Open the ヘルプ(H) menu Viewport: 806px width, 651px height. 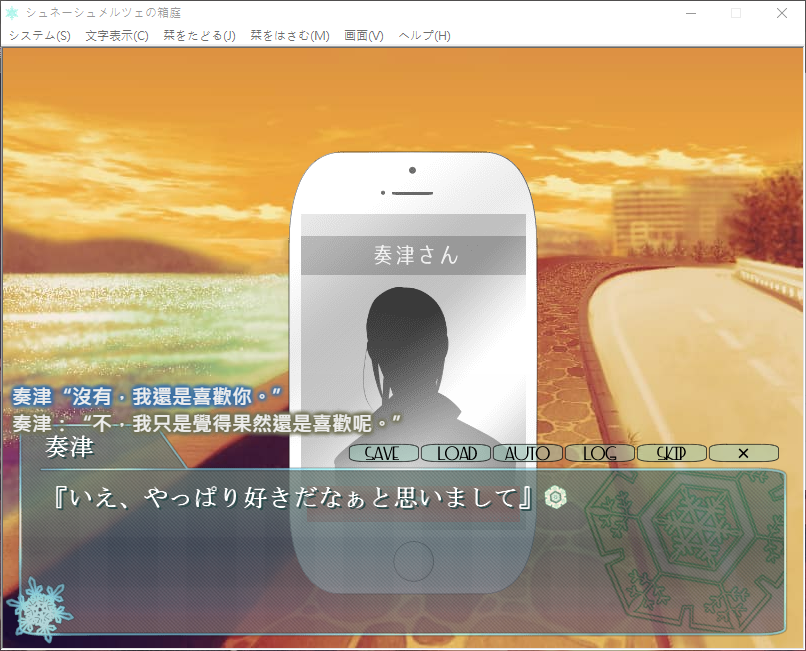click(425, 35)
